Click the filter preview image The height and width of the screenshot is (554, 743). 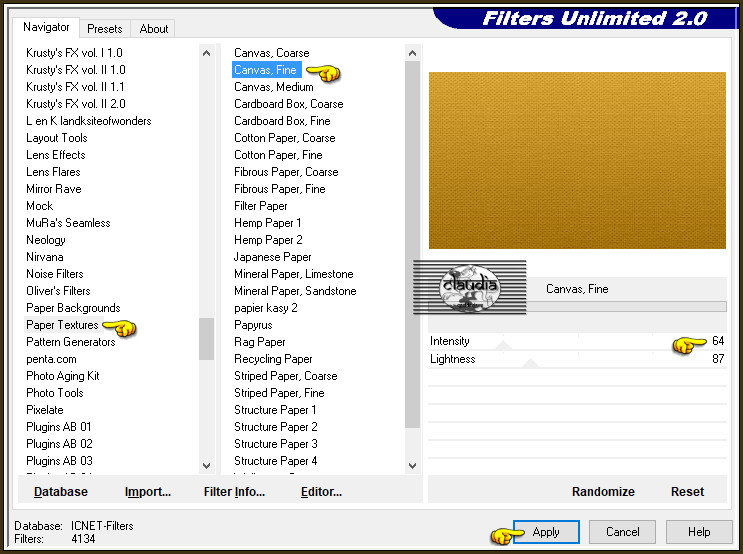pos(577,160)
